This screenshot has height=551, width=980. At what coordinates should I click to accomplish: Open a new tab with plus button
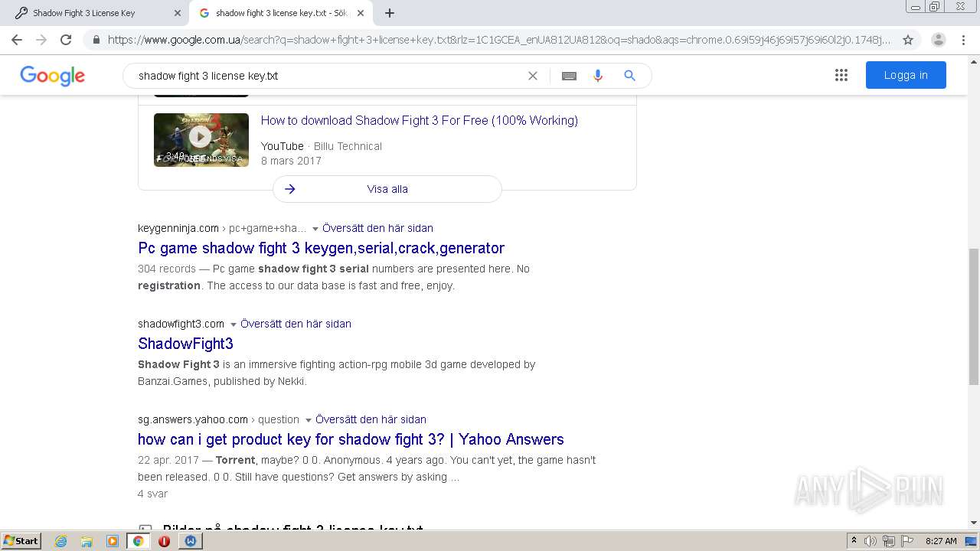click(390, 13)
